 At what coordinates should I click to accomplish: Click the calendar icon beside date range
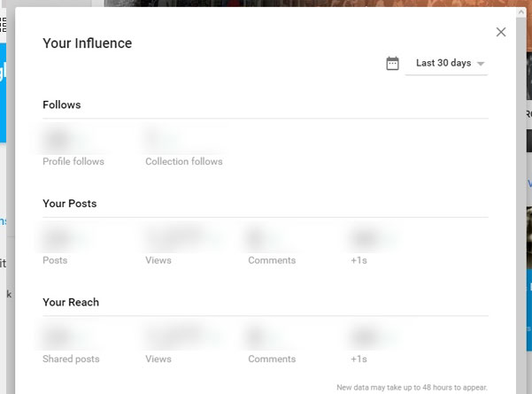pos(392,64)
